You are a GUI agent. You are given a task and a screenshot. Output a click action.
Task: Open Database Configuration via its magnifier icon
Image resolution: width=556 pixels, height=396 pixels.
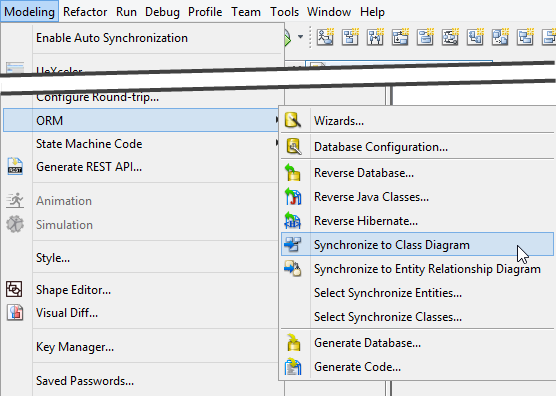[x=294, y=146]
